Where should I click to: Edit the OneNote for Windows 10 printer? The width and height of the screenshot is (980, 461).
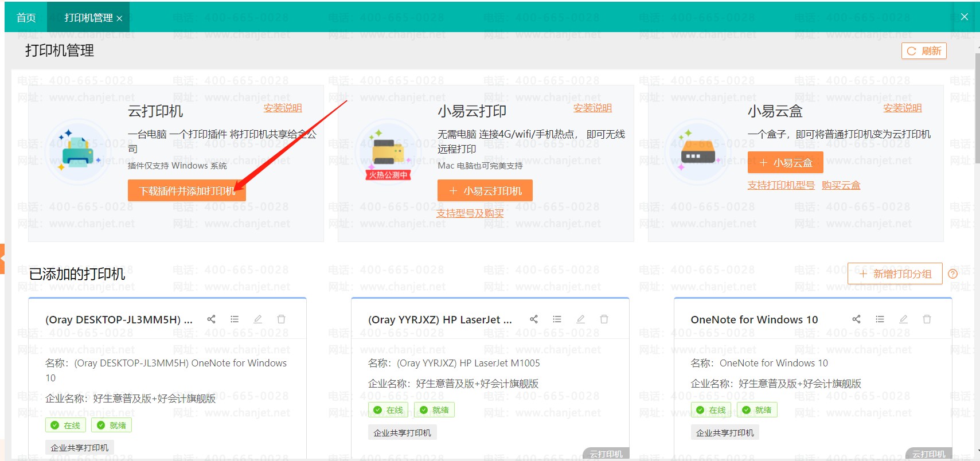[904, 319]
